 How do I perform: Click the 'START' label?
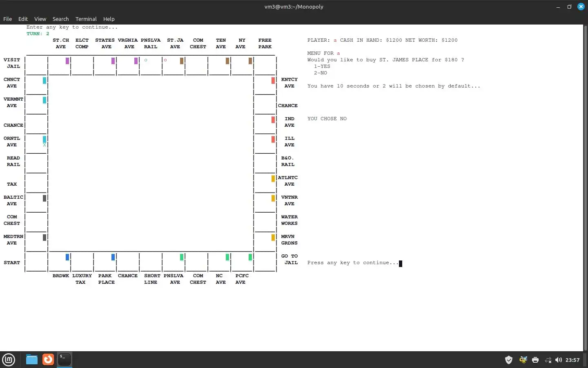click(x=12, y=263)
